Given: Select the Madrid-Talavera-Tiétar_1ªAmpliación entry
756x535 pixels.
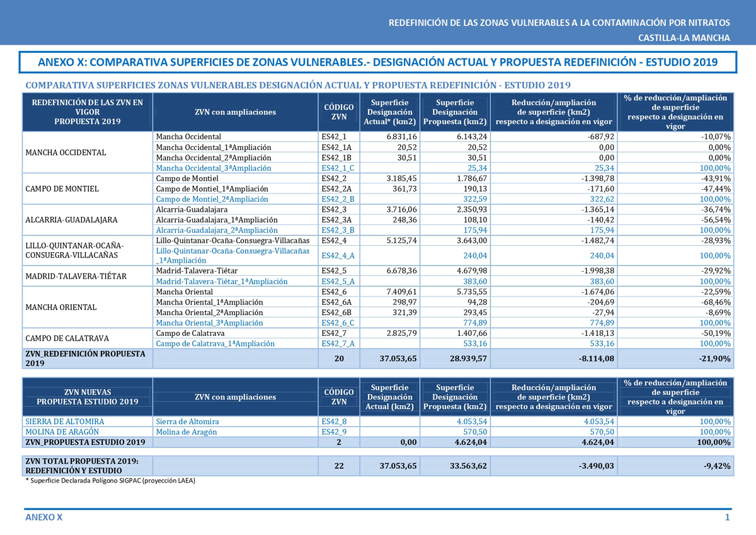Looking at the screenshot, I should 222,282.
